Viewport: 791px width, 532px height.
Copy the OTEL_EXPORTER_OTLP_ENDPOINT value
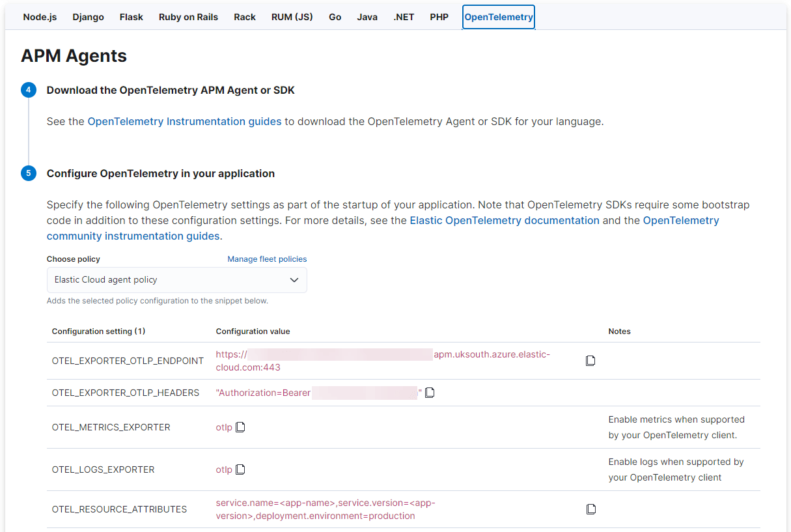[590, 361]
